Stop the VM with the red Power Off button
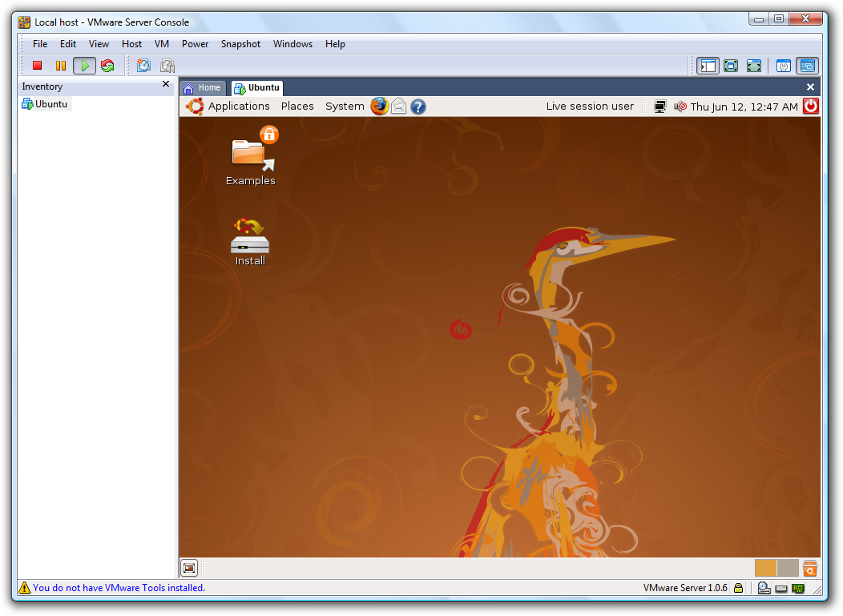The image size is (843, 616). (x=37, y=66)
